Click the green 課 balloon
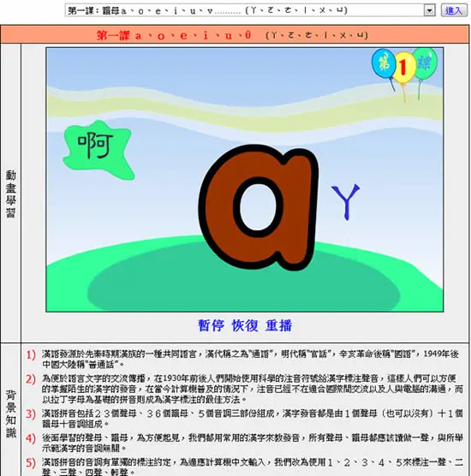Screen dimensions: 471x476 (x=425, y=63)
